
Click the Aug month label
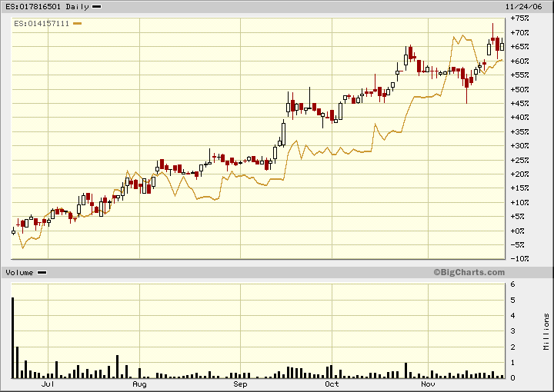click(139, 384)
